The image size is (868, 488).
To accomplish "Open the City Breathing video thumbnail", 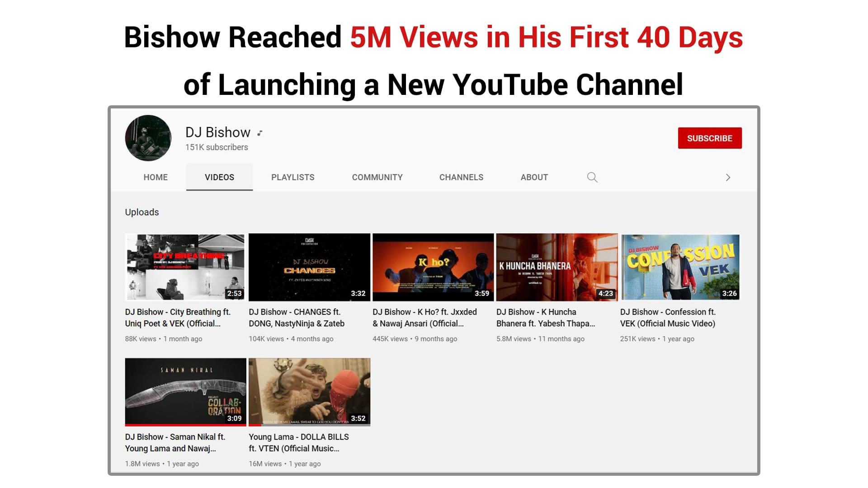I will point(186,267).
